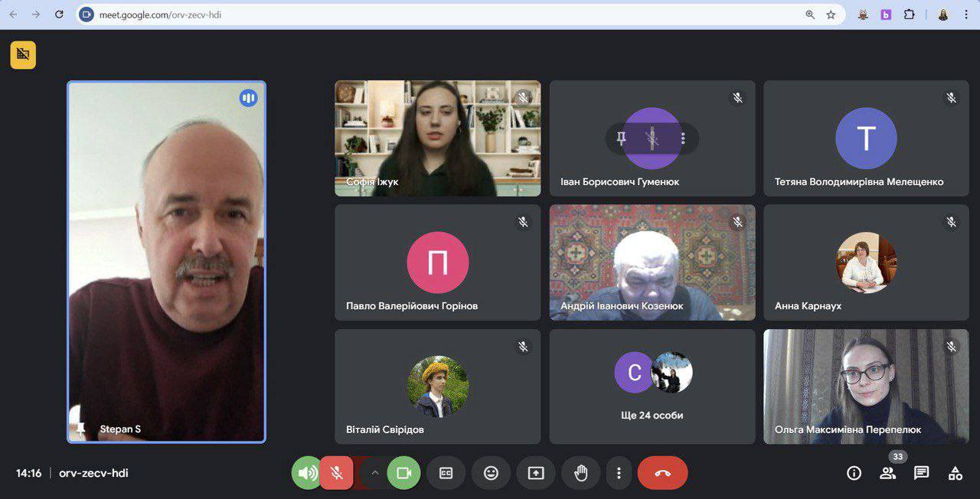Unmute your microphone

pyautogui.click(x=336, y=473)
